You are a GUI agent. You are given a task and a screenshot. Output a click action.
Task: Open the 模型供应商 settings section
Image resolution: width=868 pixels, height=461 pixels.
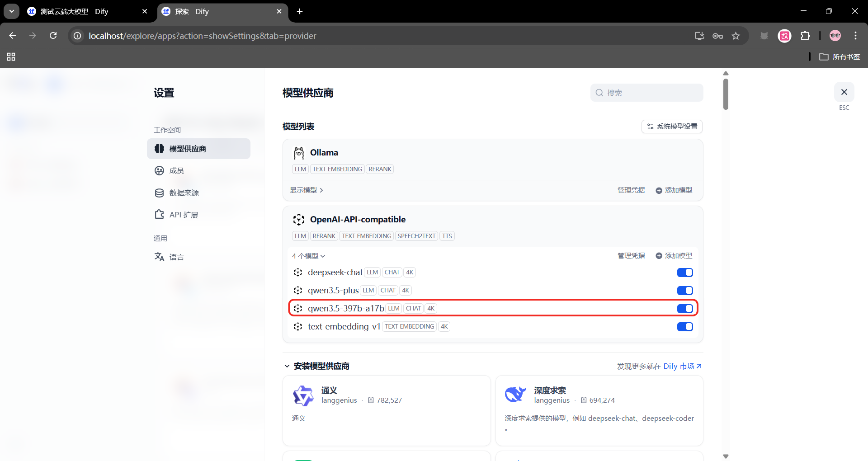pyautogui.click(x=198, y=149)
